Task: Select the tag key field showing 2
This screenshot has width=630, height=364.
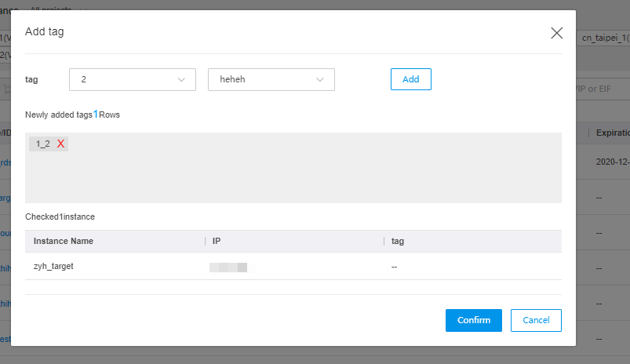Action: [x=133, y=79]
